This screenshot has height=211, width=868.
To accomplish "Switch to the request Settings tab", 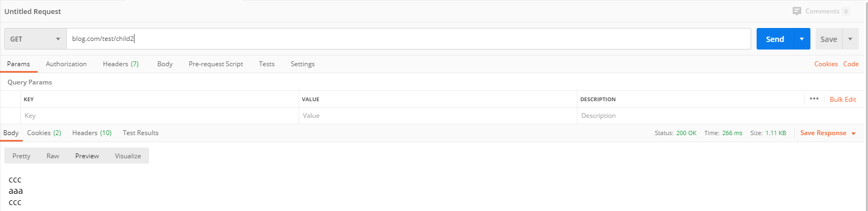I will tap(302, 64).
